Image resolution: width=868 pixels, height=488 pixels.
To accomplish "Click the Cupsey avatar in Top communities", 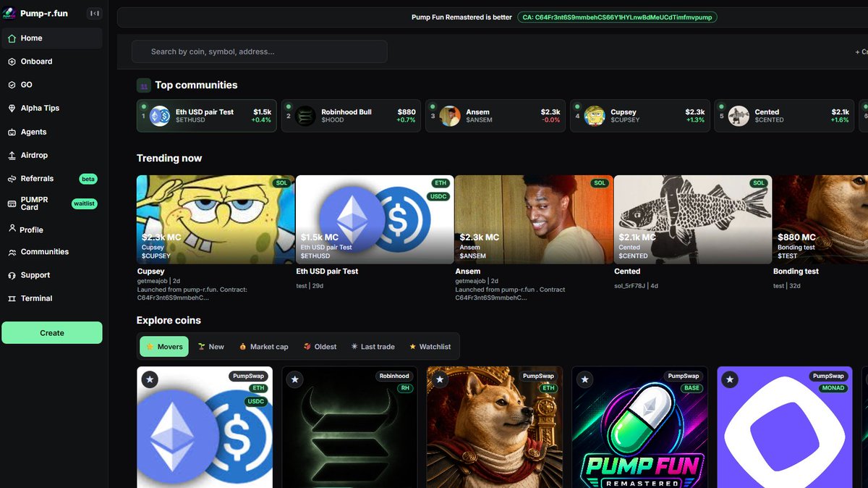I will pyautogui.click(x=595, y=116).
